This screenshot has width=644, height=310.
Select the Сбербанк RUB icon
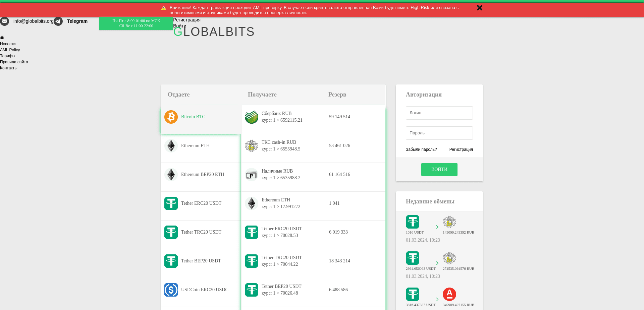251,117
